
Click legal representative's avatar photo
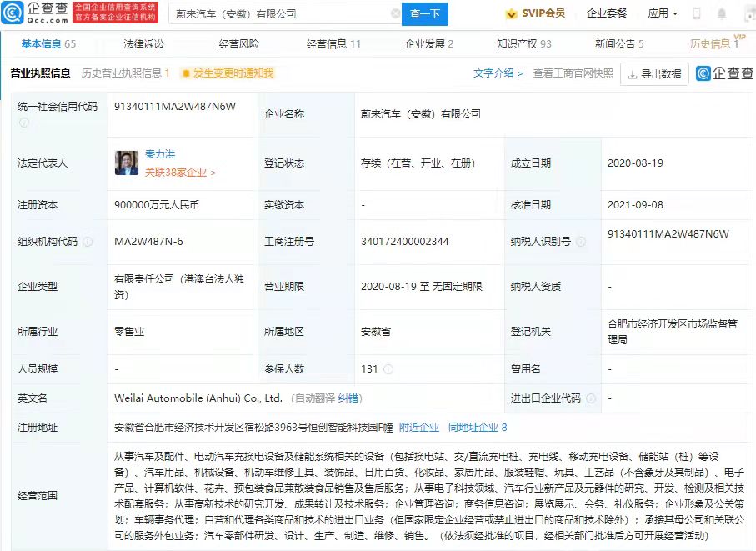(126, 163)
